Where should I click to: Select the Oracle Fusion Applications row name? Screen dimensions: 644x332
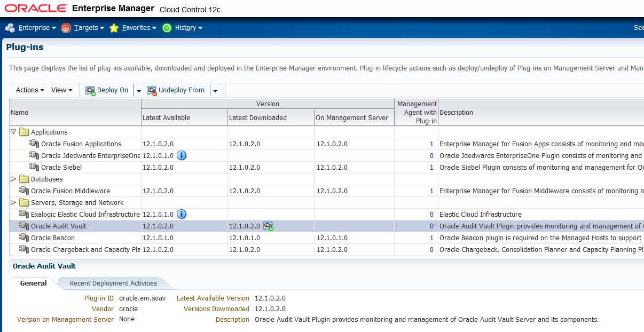click(81, 144)
